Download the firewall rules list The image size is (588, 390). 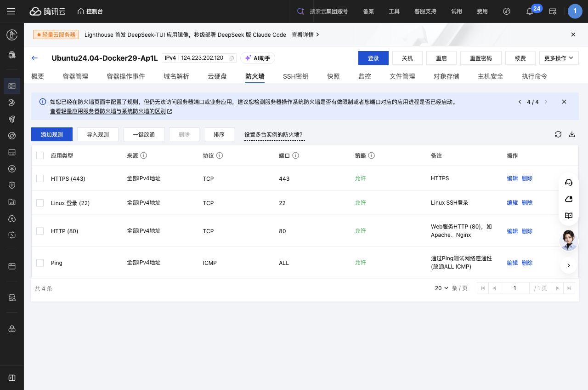point(572,134)
